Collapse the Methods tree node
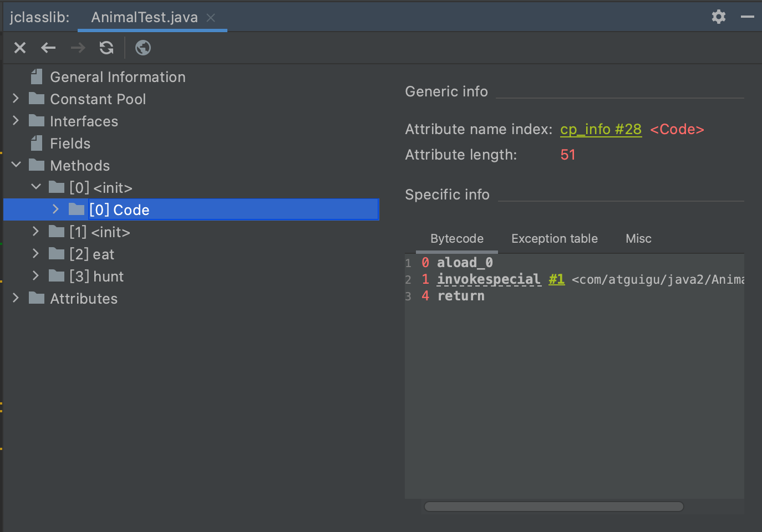762x532 pixels. click(x=16, y=165)
